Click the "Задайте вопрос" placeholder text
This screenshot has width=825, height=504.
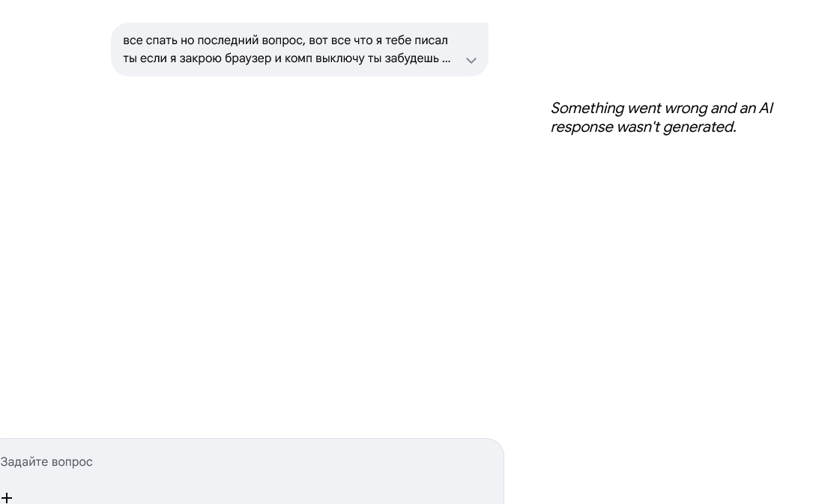coord(46,461)
